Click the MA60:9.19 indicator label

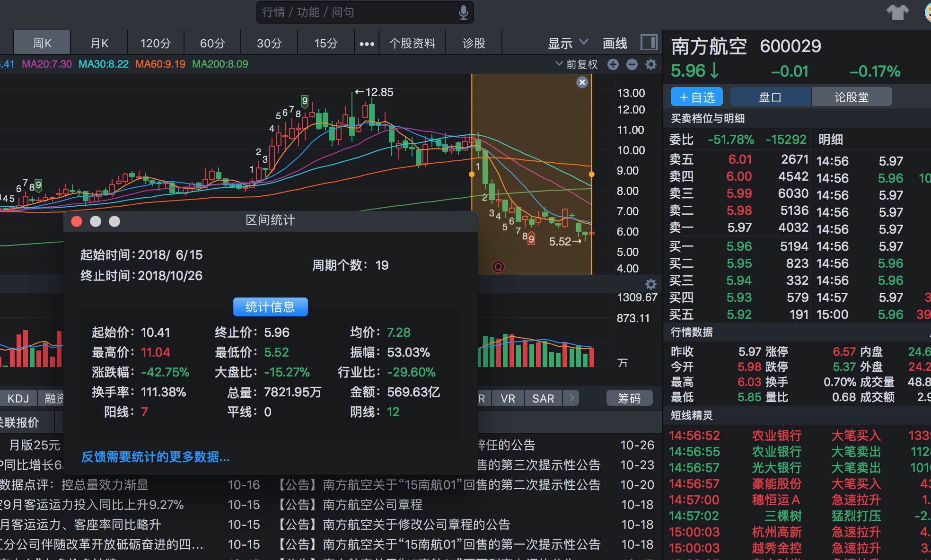pyautogui.click(x=160, y=64)
